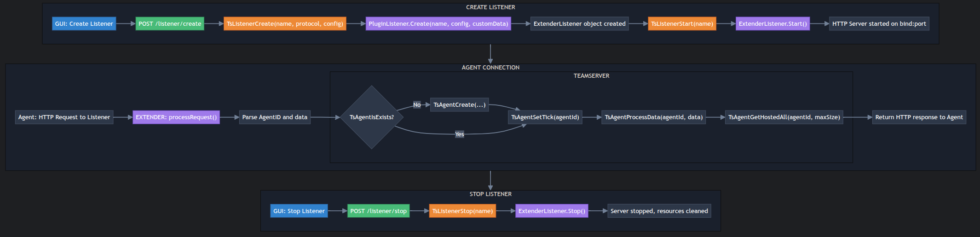Click the TsAgentProcessData(agentId, data) node

653,117
